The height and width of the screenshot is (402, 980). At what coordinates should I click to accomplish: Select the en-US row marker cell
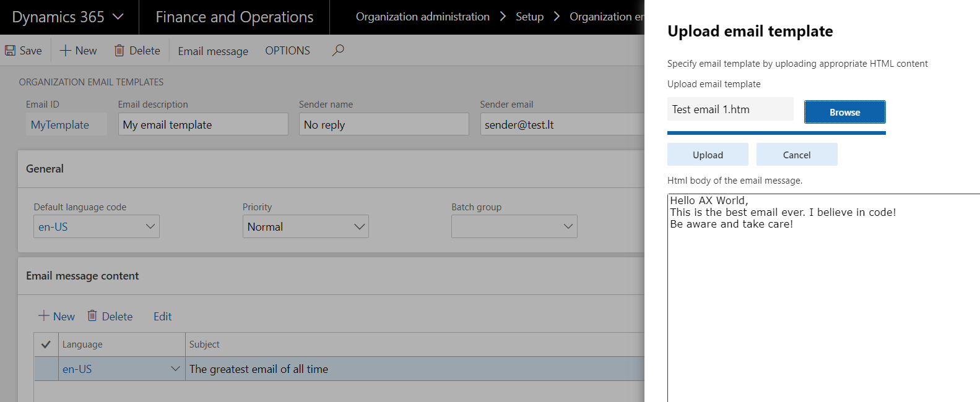tap(46, 369)
